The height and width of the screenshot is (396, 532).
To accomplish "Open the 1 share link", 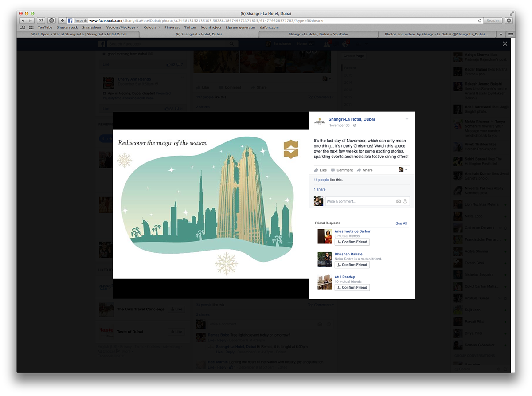I will coord(320,189).
